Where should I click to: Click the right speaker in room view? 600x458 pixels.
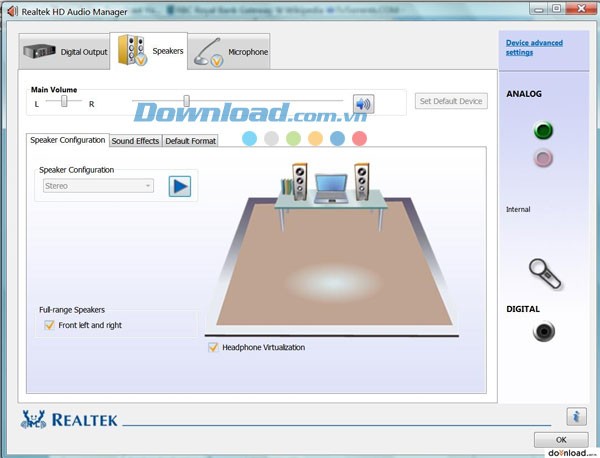tap(362, 182)
